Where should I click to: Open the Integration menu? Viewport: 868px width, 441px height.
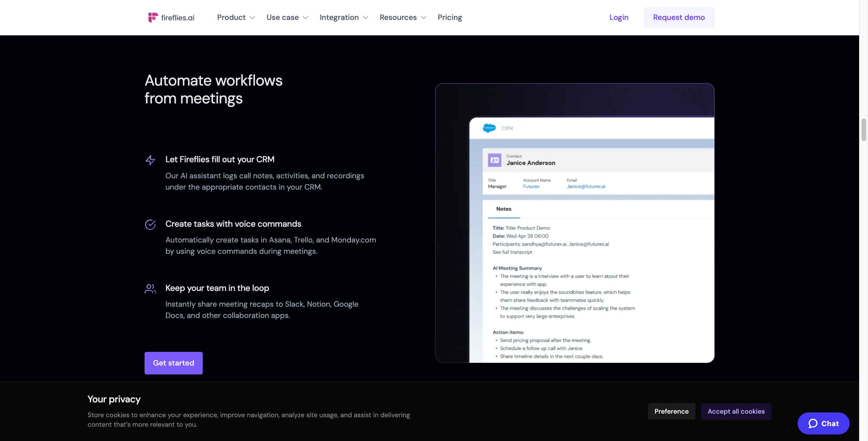point(344,17)
